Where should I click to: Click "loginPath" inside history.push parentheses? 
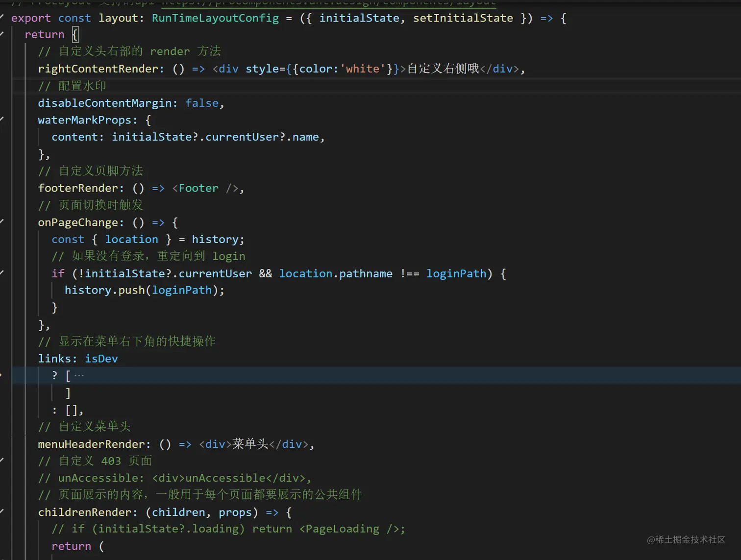[x=182, y=290]
